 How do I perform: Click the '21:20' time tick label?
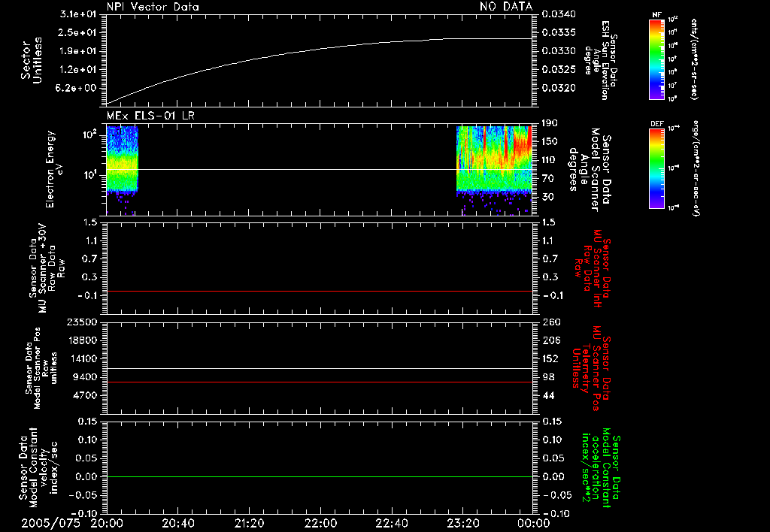(250, 523)
